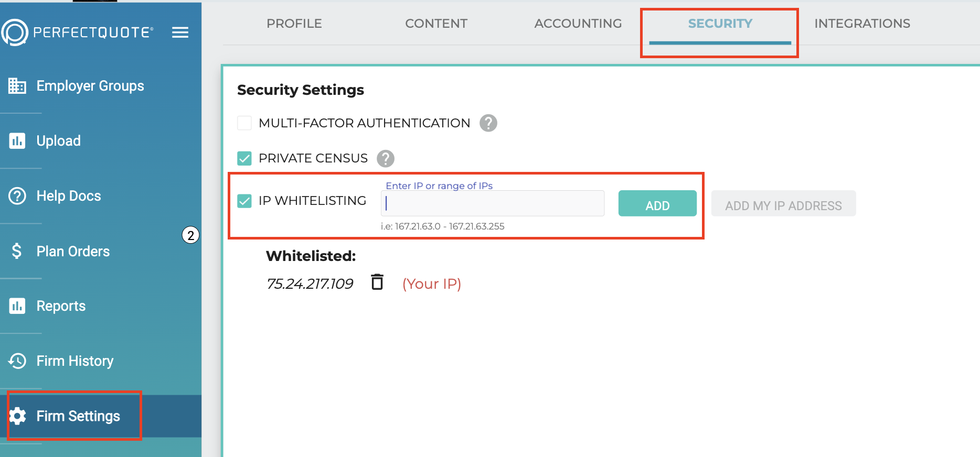Uncheck the Private Census checkbox
Image resolution: width=980 pixels, height=457 pixels.
(244, 158)
